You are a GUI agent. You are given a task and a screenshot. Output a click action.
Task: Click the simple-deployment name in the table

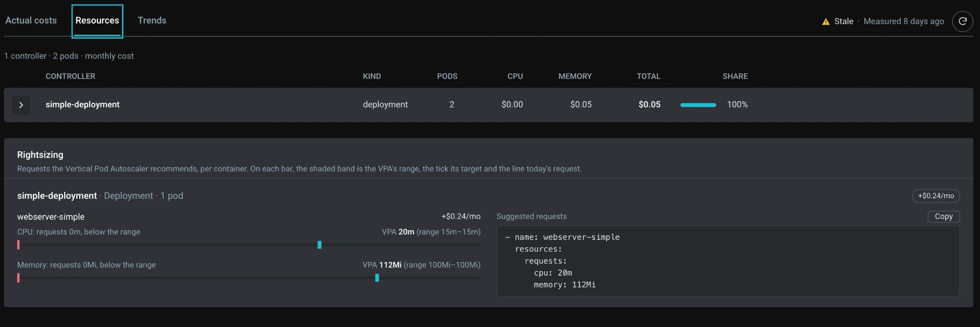point(82,104)
